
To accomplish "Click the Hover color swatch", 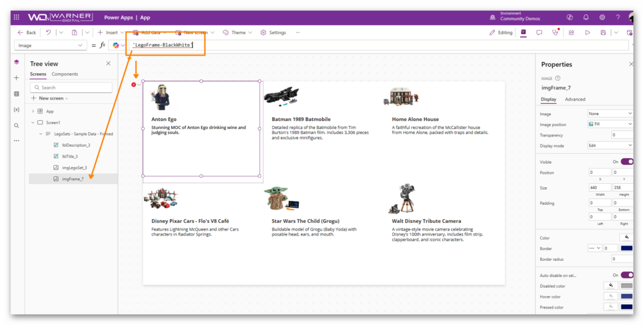I will [x=627, y=296].
